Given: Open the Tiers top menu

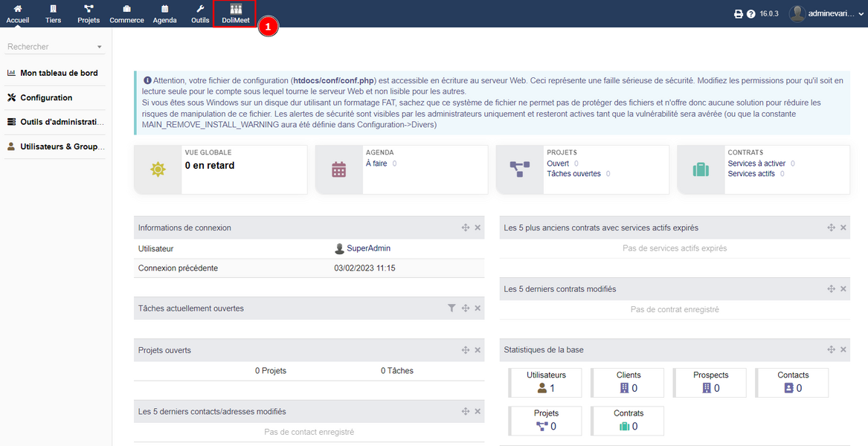Looking at the screenshot, I should point(53,13).
